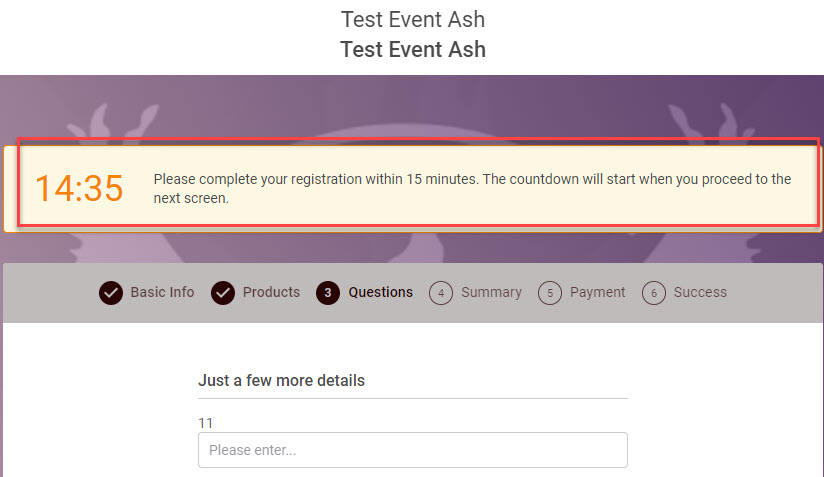Focus the 'Please enter...' text field
The height and width of the screenshot is (477, 824).
point(412,450)
